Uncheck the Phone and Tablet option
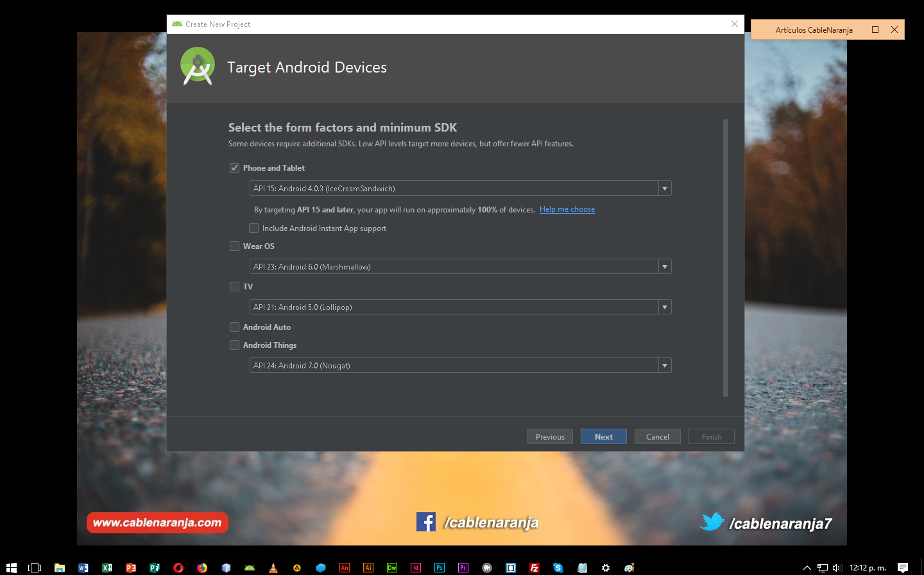This screenshot has width=924, height=575. (x=235, y=167)
